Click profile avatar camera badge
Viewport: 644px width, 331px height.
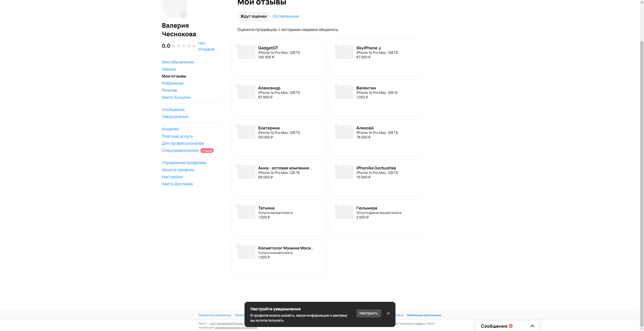[x=184, y=15]
